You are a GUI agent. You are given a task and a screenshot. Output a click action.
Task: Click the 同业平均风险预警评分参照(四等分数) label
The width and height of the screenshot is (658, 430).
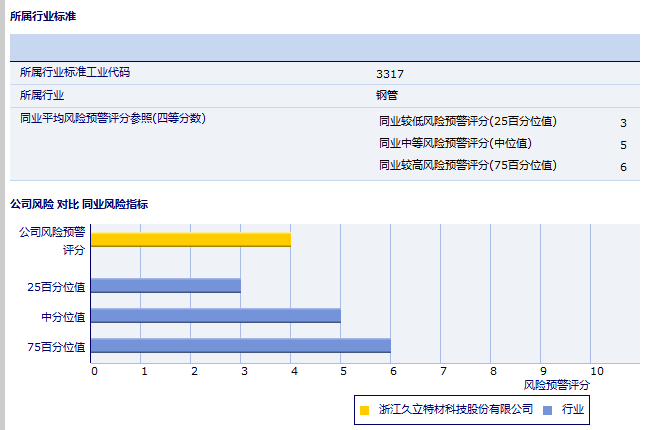tap(112, 118)
